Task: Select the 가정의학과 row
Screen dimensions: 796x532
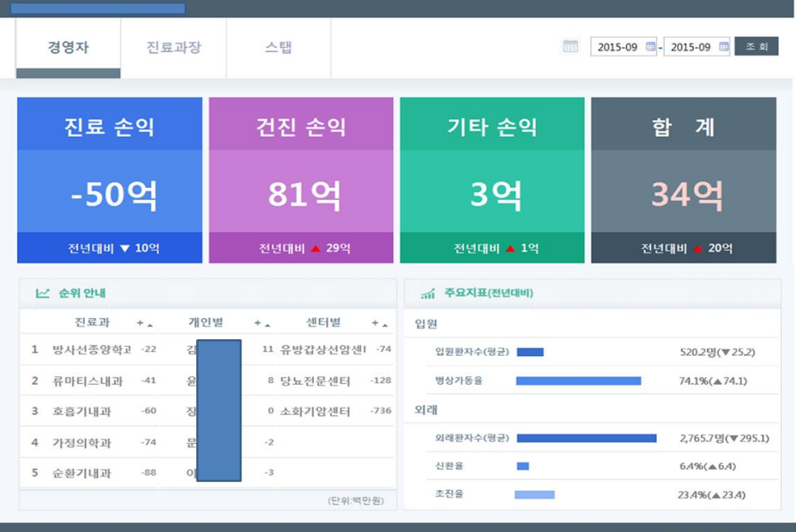Action: pos(91,443)
